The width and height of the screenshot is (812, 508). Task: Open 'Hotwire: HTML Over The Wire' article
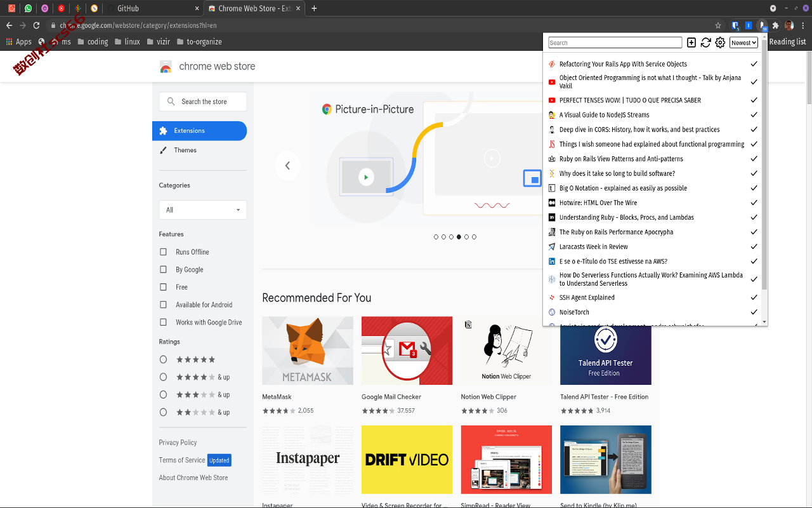(x=598, y=203)
